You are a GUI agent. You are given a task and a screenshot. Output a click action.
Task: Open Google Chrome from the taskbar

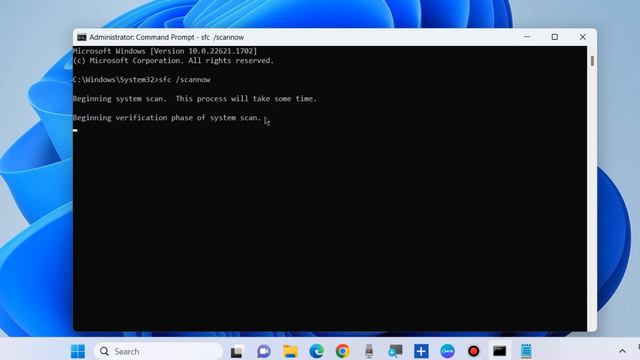coord(342,351)
